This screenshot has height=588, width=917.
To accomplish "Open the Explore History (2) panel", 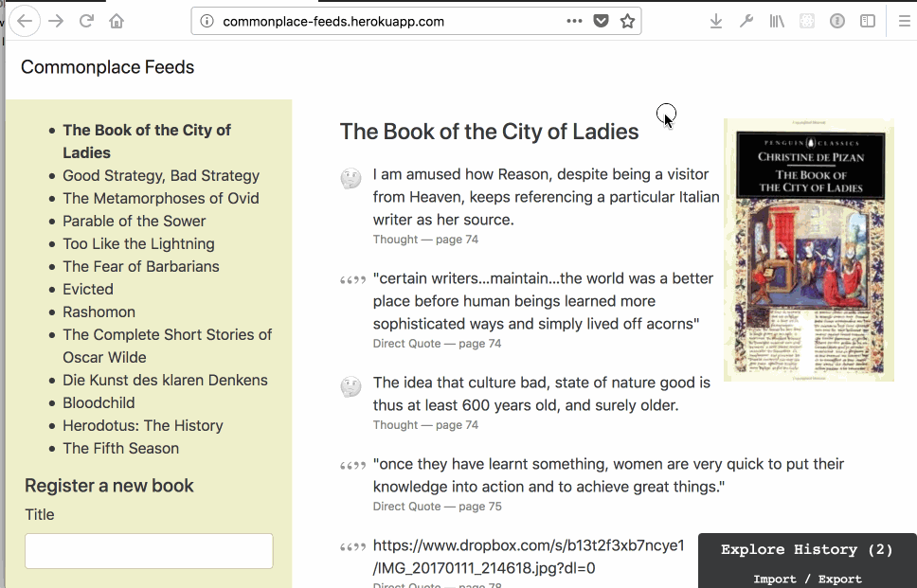I will click(807, 550).
